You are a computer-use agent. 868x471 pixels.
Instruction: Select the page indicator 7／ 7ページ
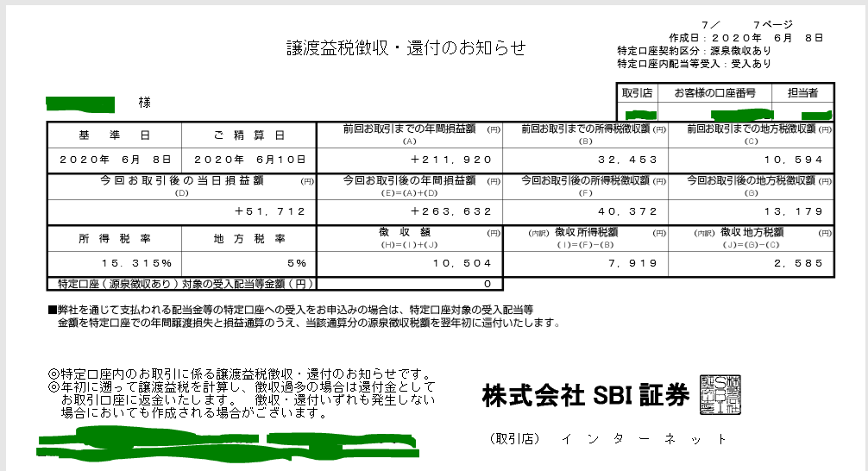click(x=746, y=25)
